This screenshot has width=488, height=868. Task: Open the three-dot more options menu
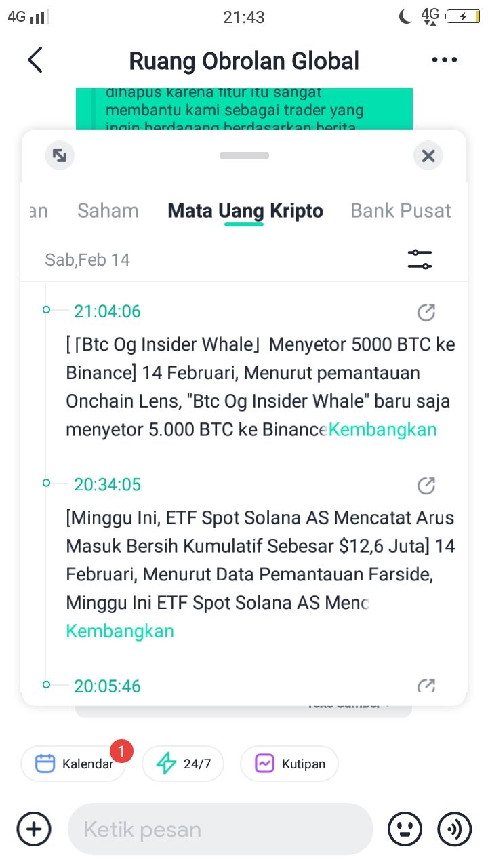[444, 60]
